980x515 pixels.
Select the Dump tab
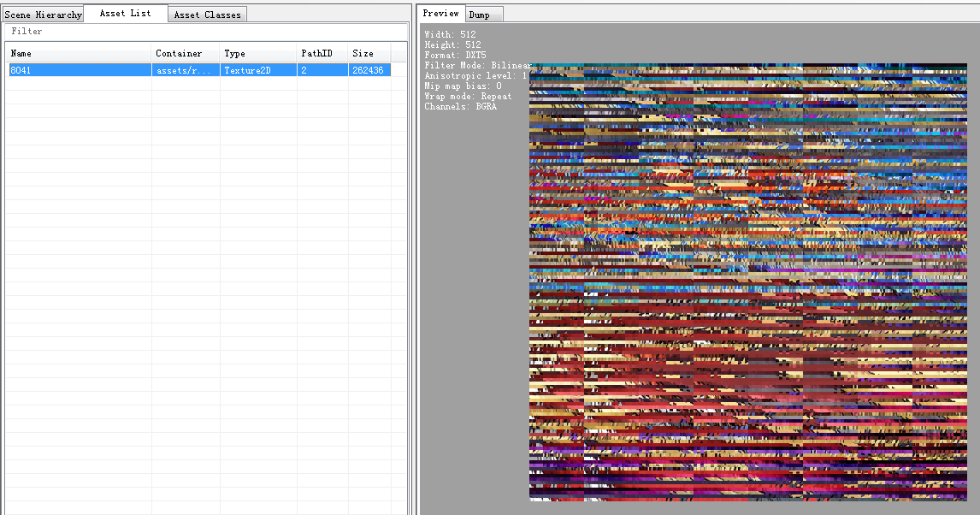483,14
